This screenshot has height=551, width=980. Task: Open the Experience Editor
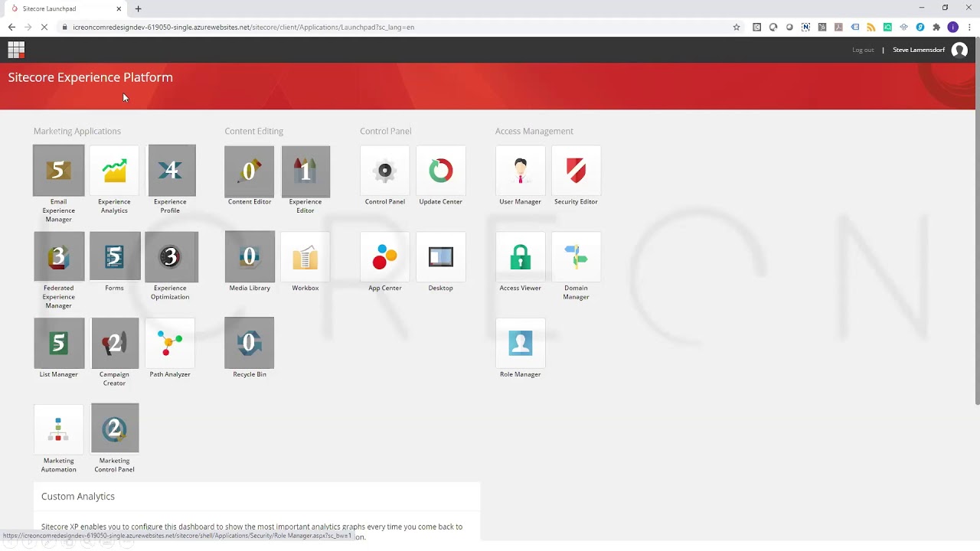click(305, 171)
